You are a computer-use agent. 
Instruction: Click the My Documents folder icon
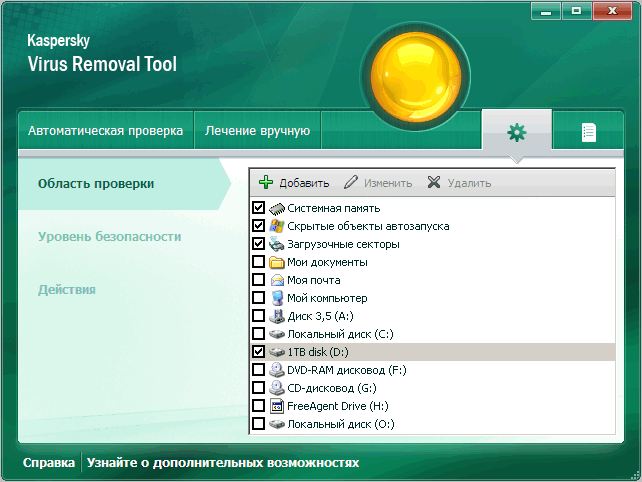[277, 262]
